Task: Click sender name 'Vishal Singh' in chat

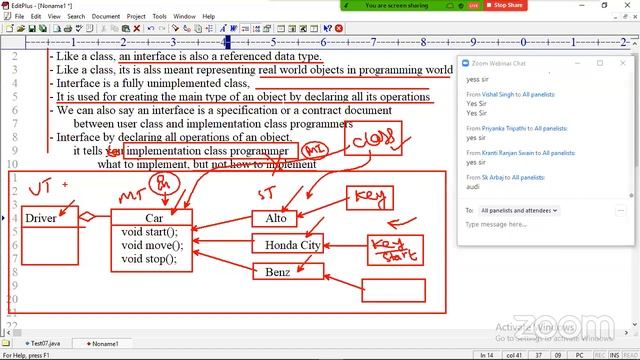Action: 498,94
